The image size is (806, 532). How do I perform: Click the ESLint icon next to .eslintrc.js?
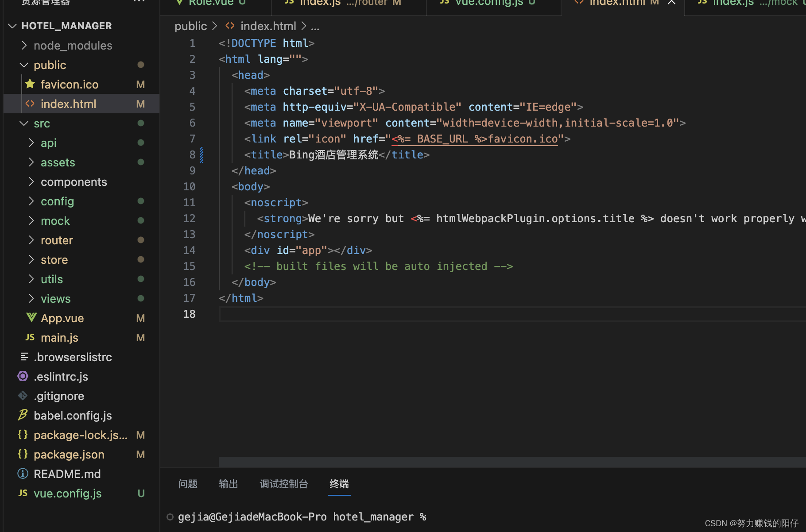[x=23, y=376]
